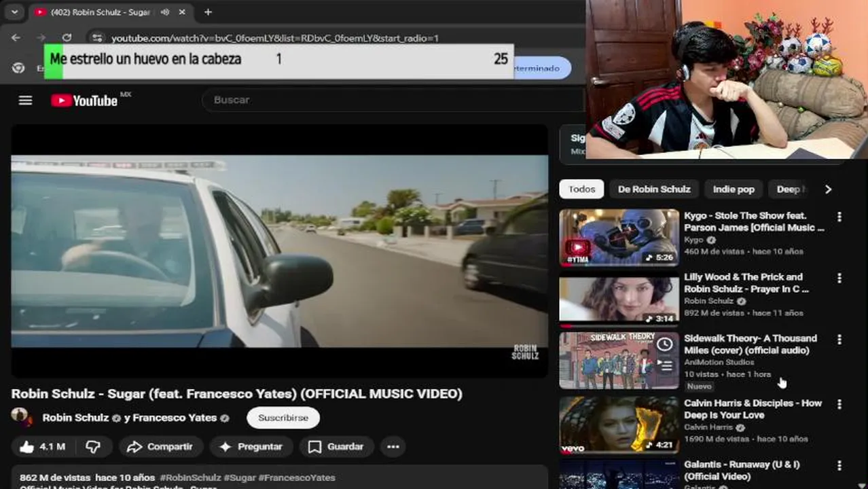Open Calvin Harris How Deep Is Your Love thumbnail

[619, 424]
